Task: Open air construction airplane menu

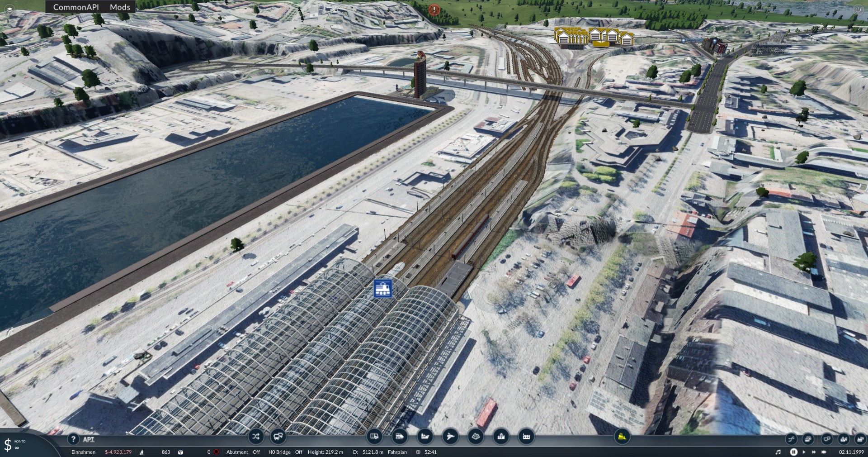Action: [450, 437]
